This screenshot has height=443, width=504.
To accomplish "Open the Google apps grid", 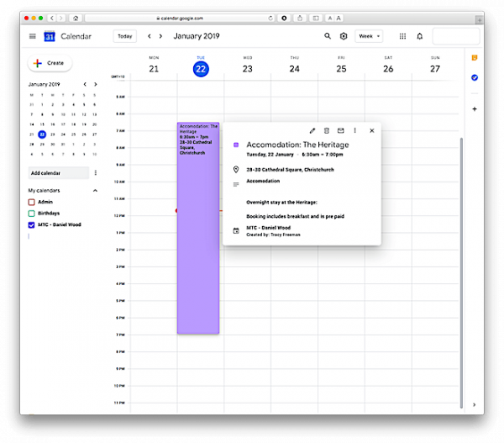I will click(x=402, y=36).
